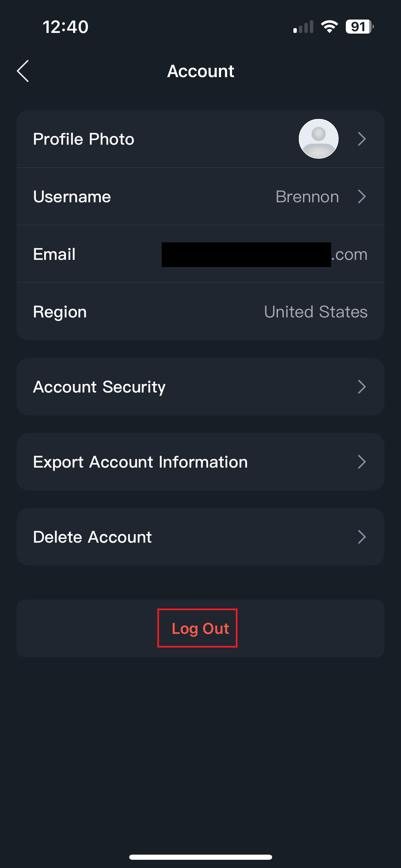Expand the Account Security arrow

[362, 387]
